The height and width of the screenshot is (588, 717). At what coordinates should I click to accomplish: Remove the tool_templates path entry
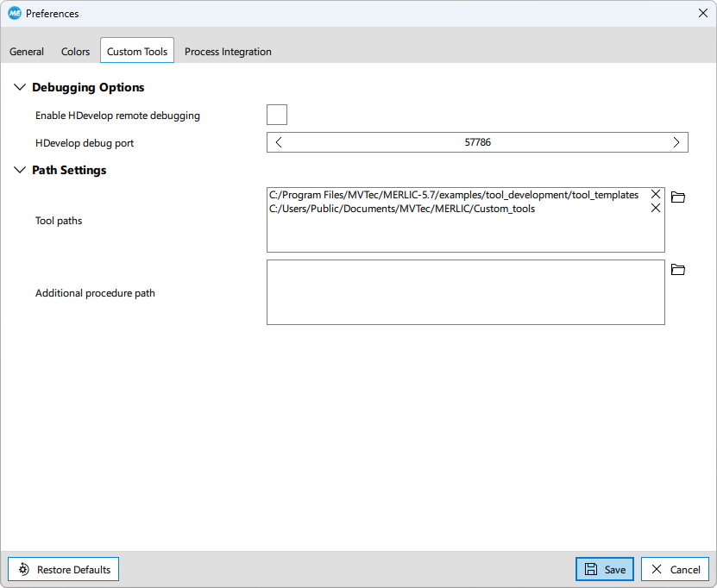[656, 195]
